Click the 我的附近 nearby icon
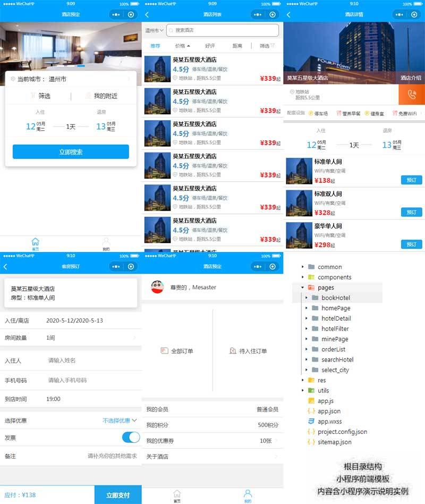This screenshot has width=425, height=504. 88,96
